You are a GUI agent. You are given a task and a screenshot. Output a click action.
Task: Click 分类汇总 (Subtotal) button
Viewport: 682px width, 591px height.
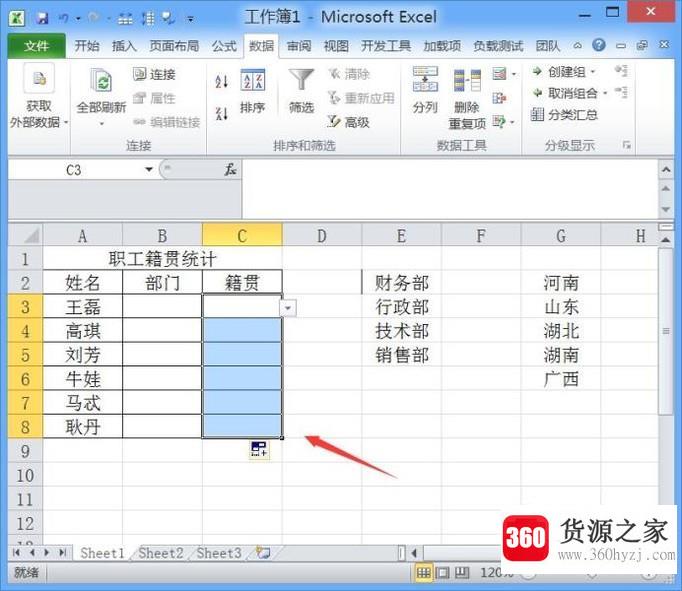(564, 115)
